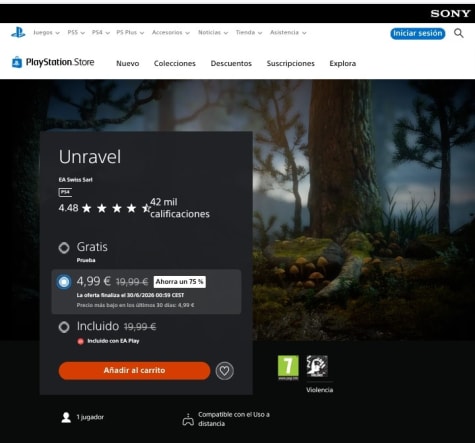Expand the PS5 dropdown menu

point(76,33)
